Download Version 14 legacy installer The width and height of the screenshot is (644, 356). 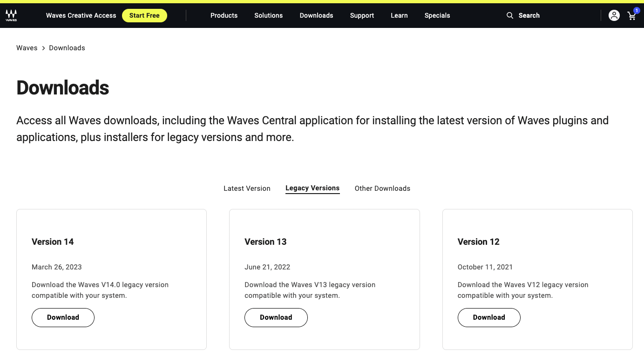tap(63, 317)
